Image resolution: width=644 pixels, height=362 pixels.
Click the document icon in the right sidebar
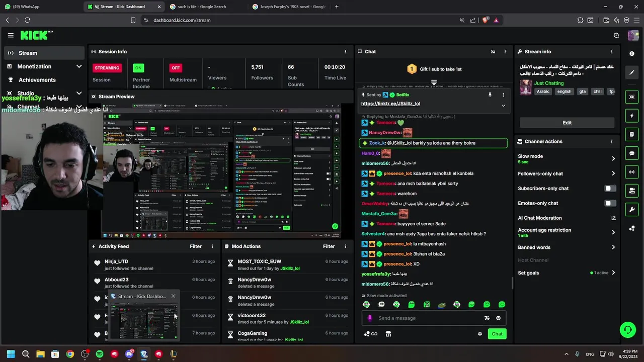[632, 134]
